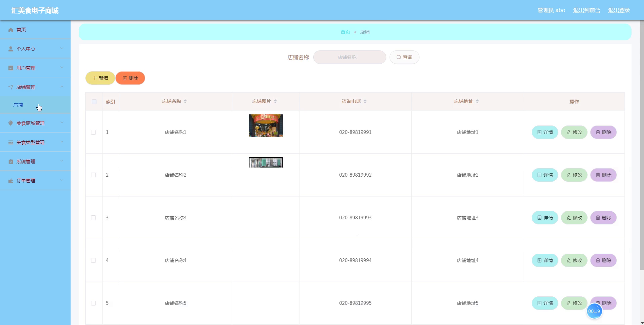Click the 查询 search button
The height and width of the screenshot is (325, 644).
coord(404,57)
